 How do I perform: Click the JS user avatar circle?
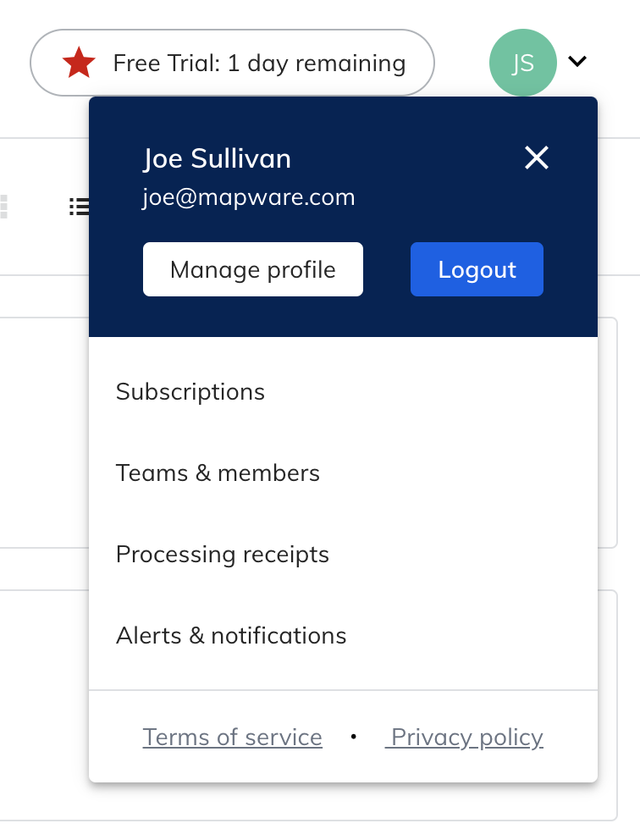pyautogui.click(x=522, y=63)
